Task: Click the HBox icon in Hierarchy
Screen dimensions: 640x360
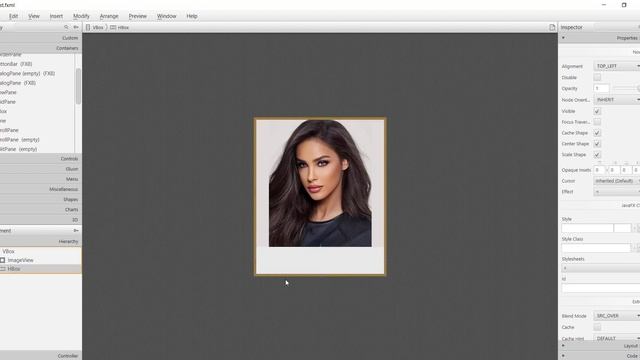Action: 2,269
